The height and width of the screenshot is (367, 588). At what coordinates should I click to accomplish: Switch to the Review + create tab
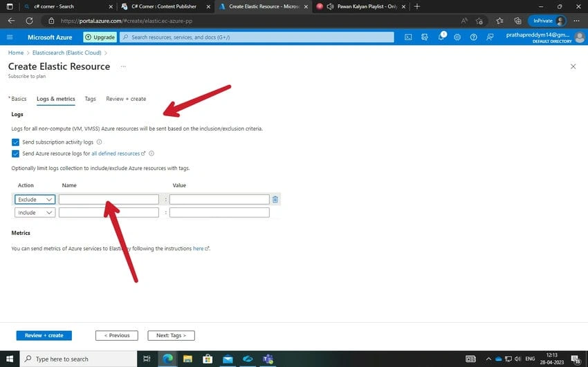click(126, 99)
